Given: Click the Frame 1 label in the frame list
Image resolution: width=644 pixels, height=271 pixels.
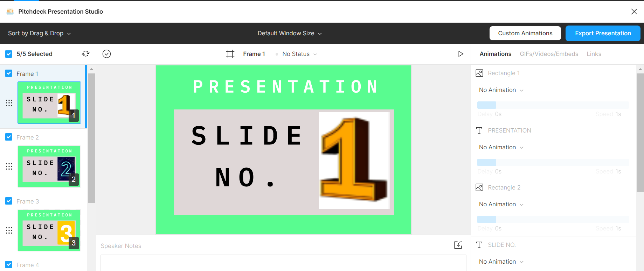Looking at the screenshot, I should 27,74.
